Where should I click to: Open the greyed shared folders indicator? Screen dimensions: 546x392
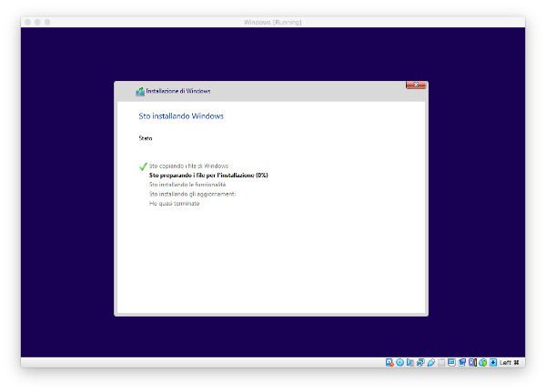(441, 362)
